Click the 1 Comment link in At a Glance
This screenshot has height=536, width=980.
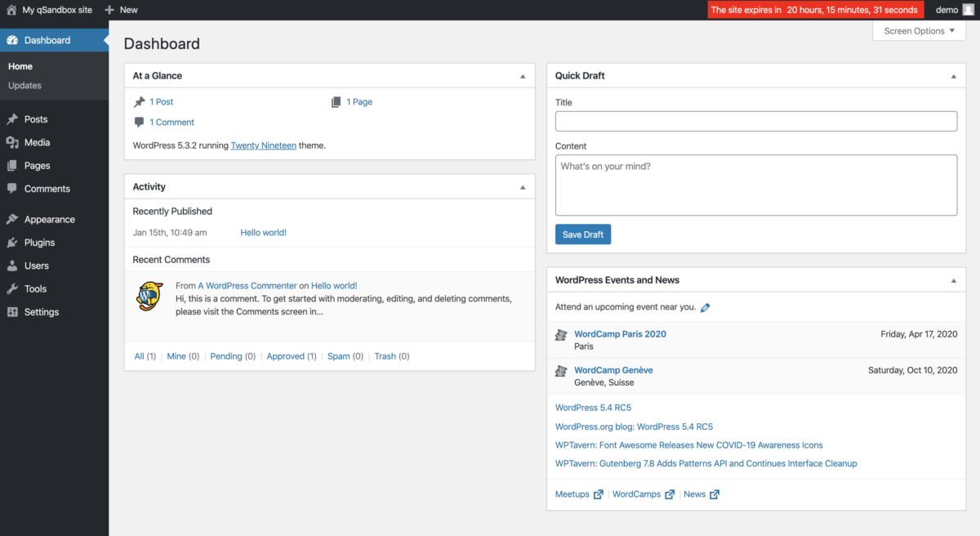171,123
